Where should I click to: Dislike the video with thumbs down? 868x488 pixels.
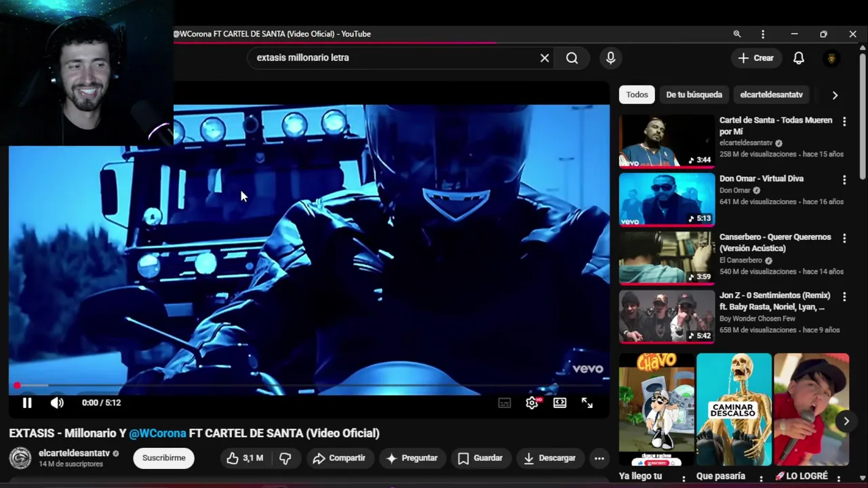[x=285, y=458]
